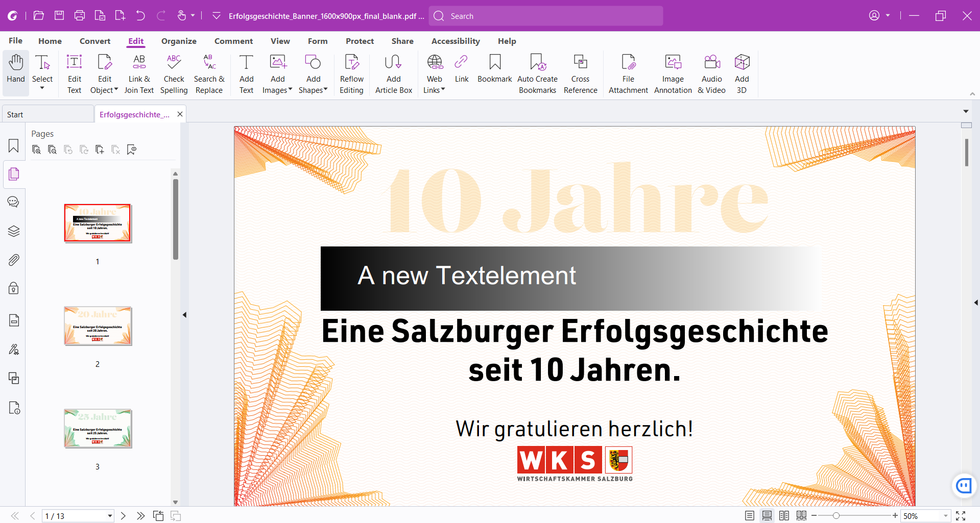The height and width of the screenshot is (523, 980).
Task: Go to the next page
Action: click(123, 516)
